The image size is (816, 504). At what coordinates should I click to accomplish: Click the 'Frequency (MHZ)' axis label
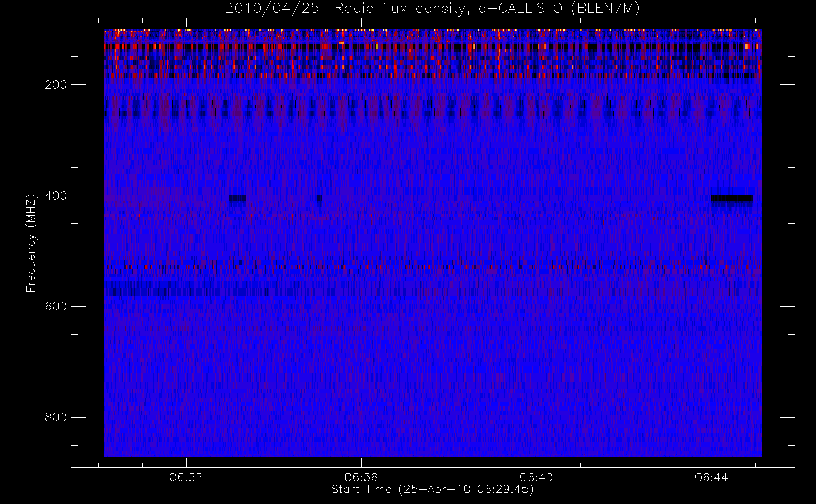tap(31, 243)
